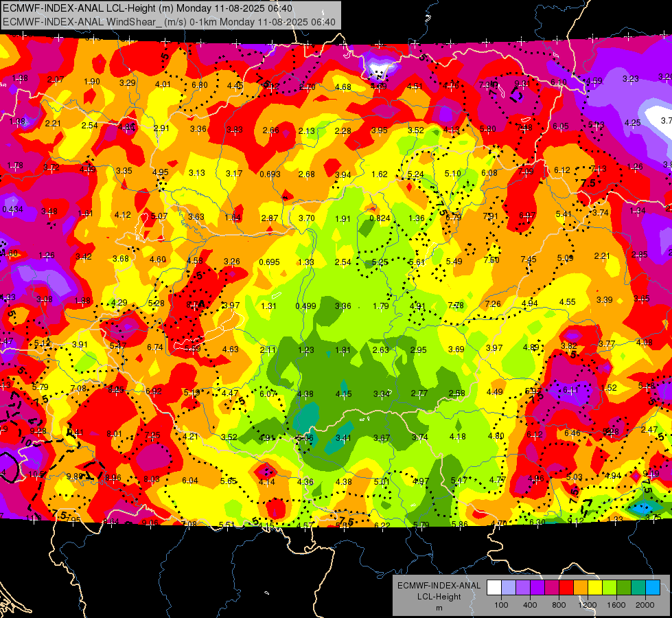The height and width of the screenshot is (618, 672).
Task: Click the wind shear value '2.95'
Action: 418,350
